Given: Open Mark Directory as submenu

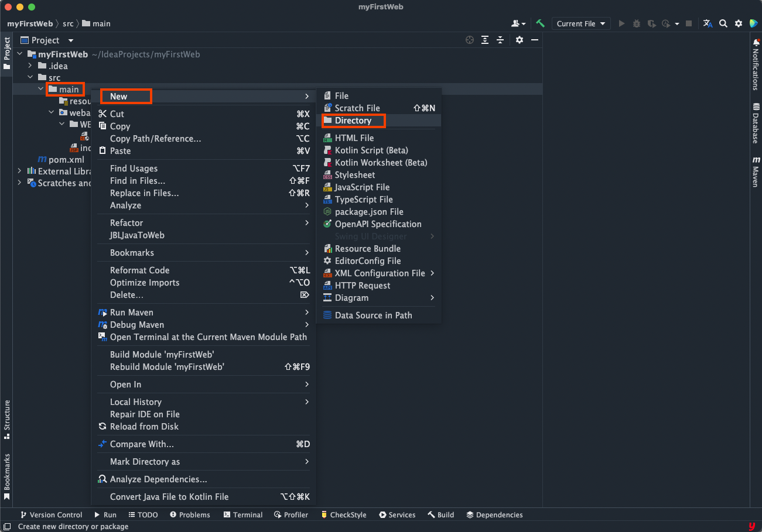Looking at the screenshot, I should (x=204, y=461).
